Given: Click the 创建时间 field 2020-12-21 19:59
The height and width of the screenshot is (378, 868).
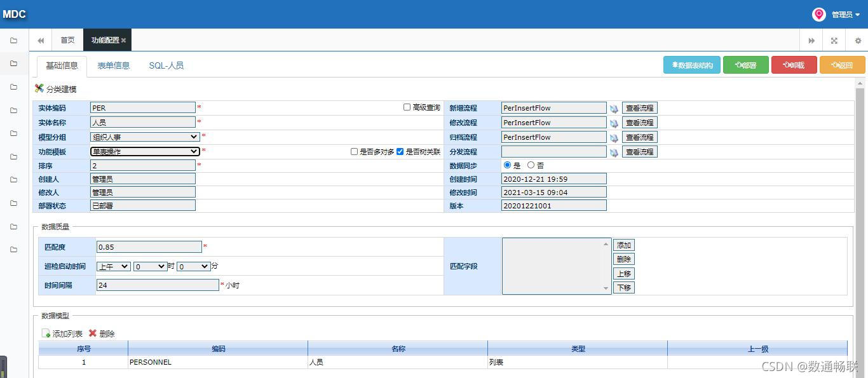Looking at the screenshot, I should 554,179.
